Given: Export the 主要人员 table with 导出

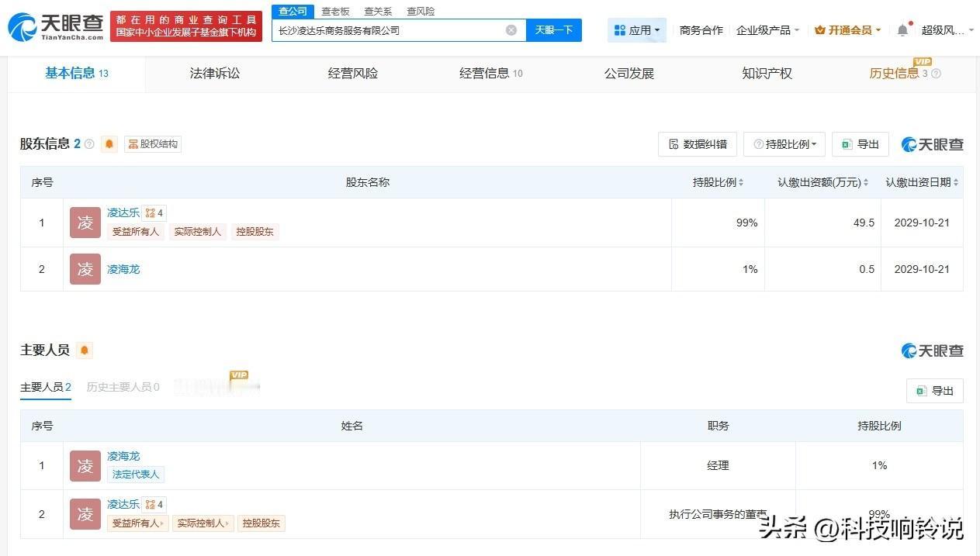Looking at the screenshot, I should 935,391.
